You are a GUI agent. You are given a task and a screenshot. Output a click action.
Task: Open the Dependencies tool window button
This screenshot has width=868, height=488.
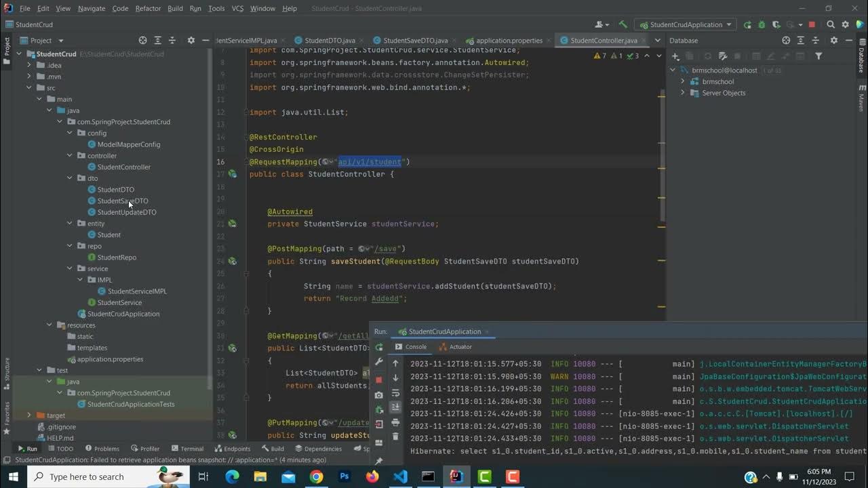(x=319, y=449)
